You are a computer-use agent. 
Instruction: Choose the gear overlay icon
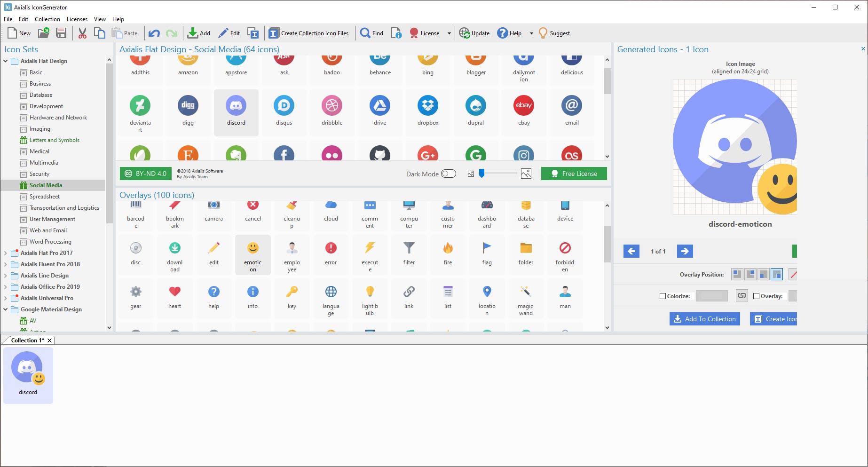pyautogui.click(x=136, y=299)
